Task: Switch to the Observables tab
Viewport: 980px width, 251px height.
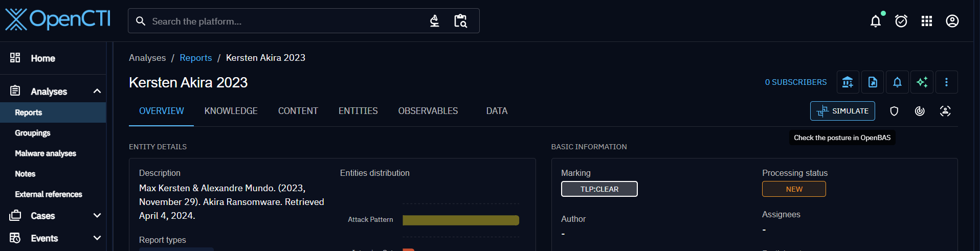Action: tap(428, 111)
